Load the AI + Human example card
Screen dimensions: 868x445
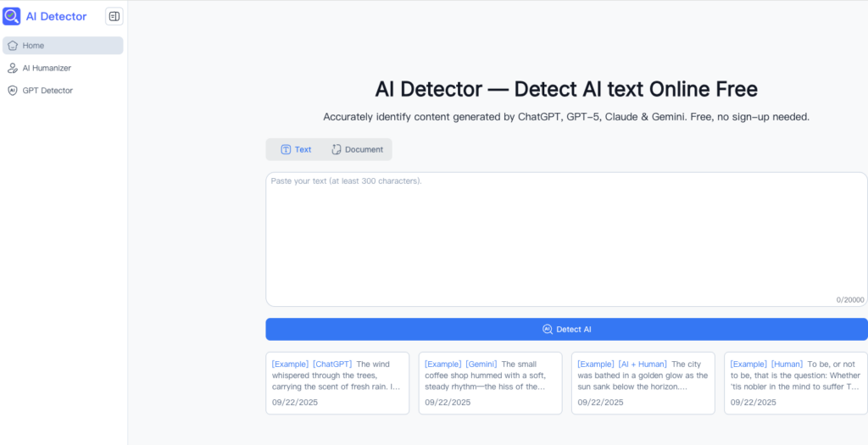[643, 383]
